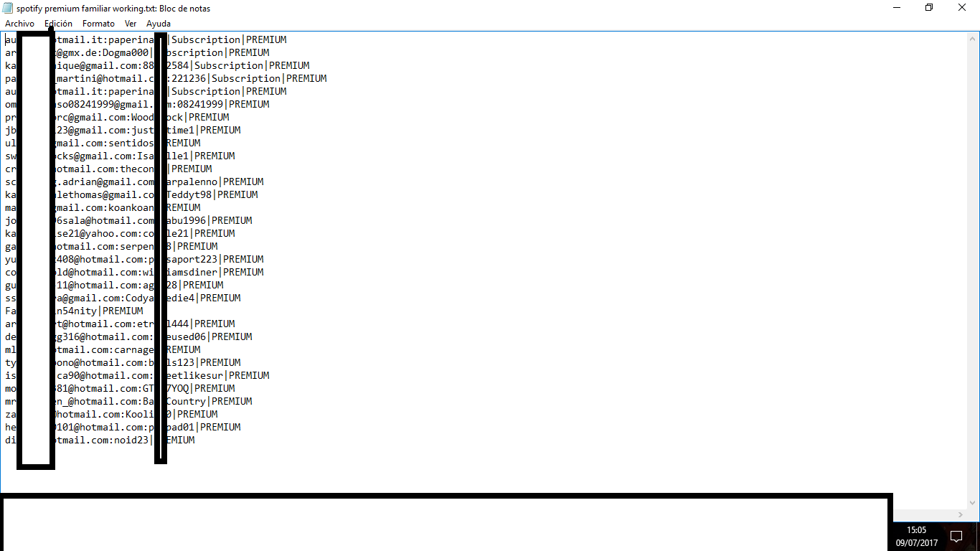Close the Bloc de notas window

962,8
